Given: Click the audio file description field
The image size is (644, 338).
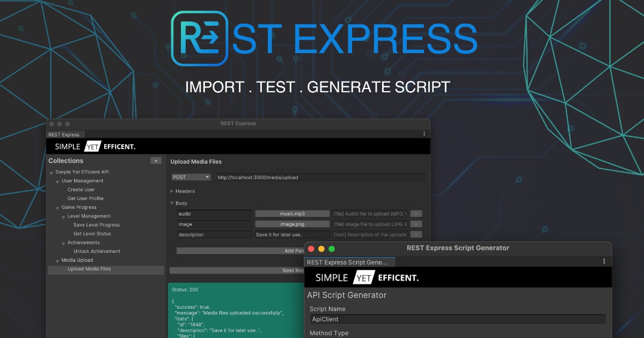Looking at the screenshot, I should click(x=370, y=214).
